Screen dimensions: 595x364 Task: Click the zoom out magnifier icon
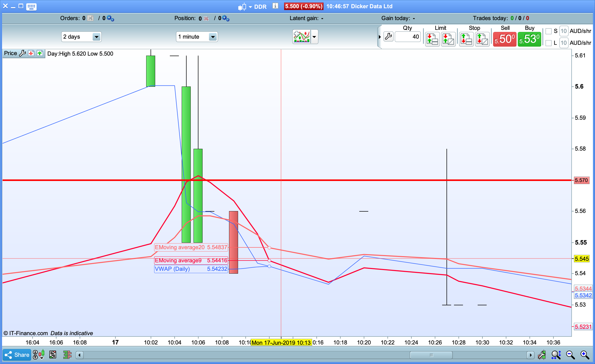(x=570, y=355)
